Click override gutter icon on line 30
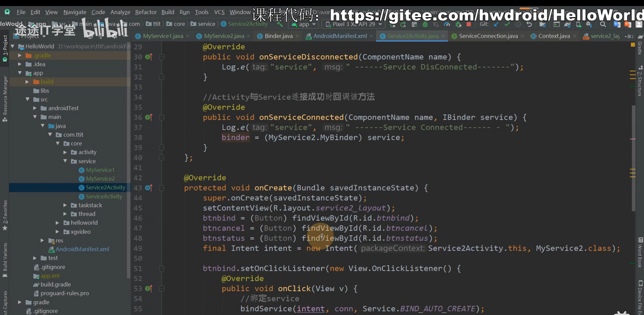This screenshot has width=644, height=315. [x=149, y=57]
